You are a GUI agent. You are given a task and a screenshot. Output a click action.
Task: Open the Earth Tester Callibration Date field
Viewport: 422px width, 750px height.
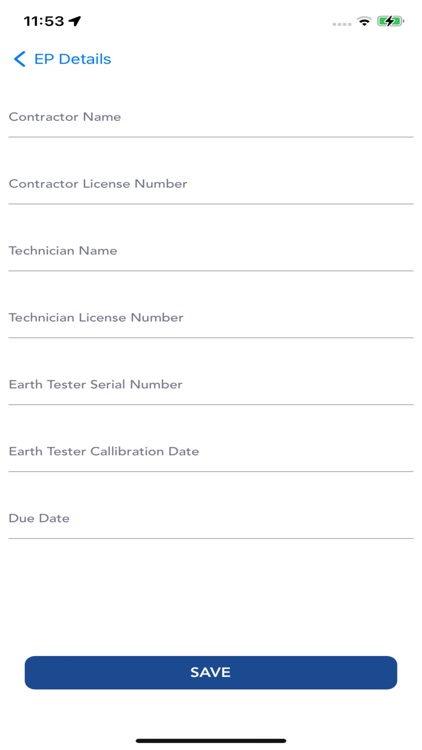tap(211, 452)
